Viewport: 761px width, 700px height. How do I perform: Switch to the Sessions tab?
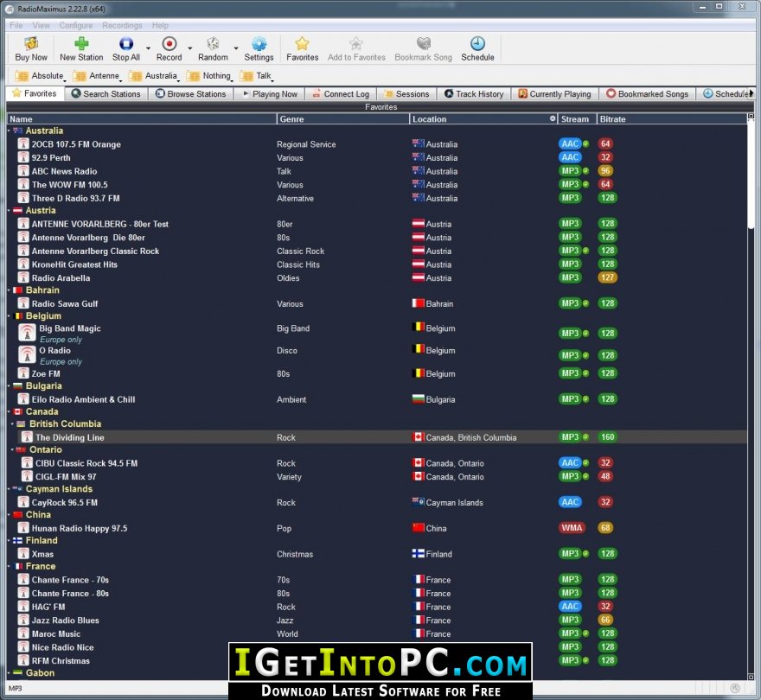point(406,93)
